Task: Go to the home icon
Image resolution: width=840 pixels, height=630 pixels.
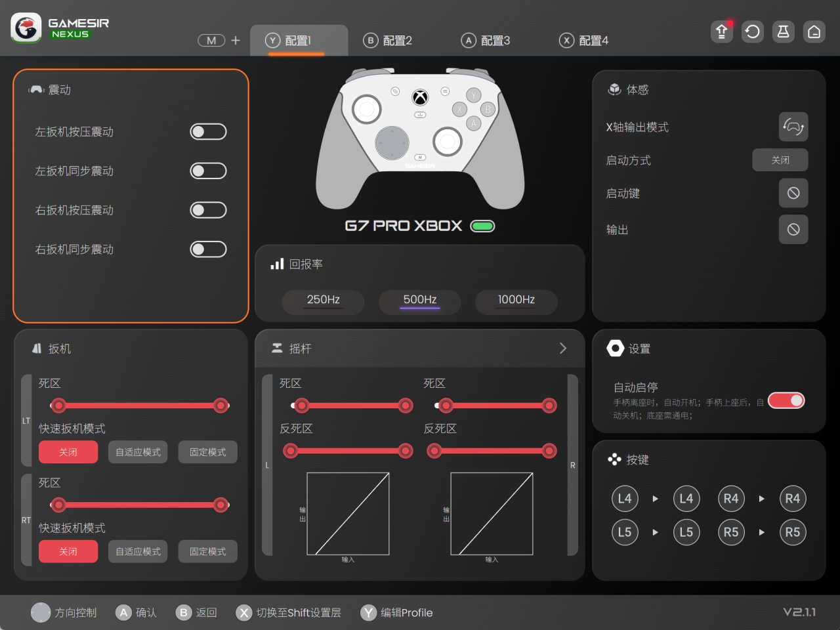Action: (x=814, y=31)
